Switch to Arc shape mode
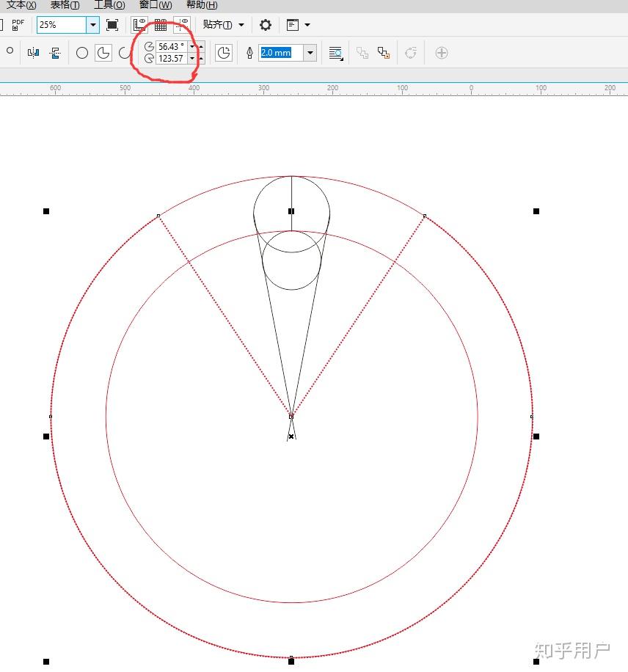Viewport: 628px width, 672px height. coord(125,52)
